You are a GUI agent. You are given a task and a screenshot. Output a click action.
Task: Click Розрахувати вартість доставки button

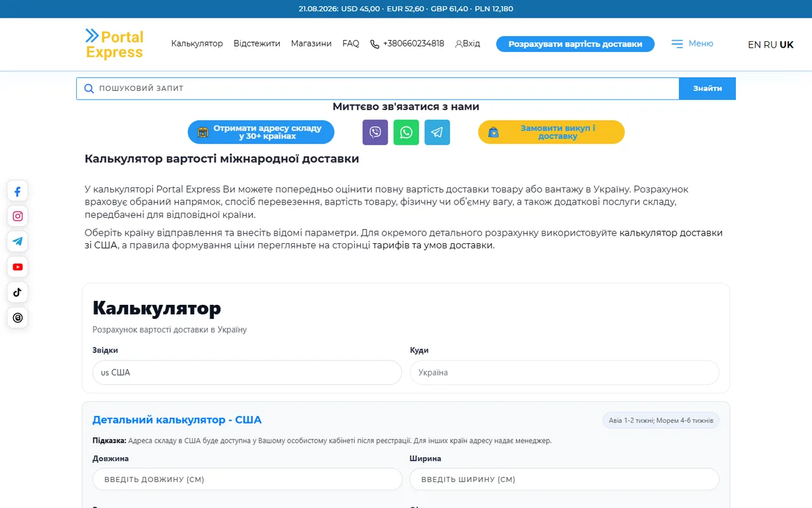tap(575, 44)
